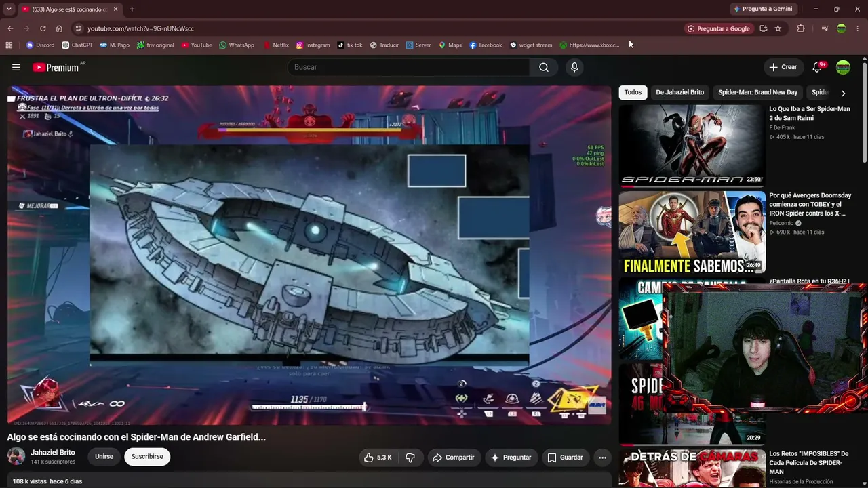Open 'Lo Que Iba a Ser Spider-Man 3' title

coord(810,113)
